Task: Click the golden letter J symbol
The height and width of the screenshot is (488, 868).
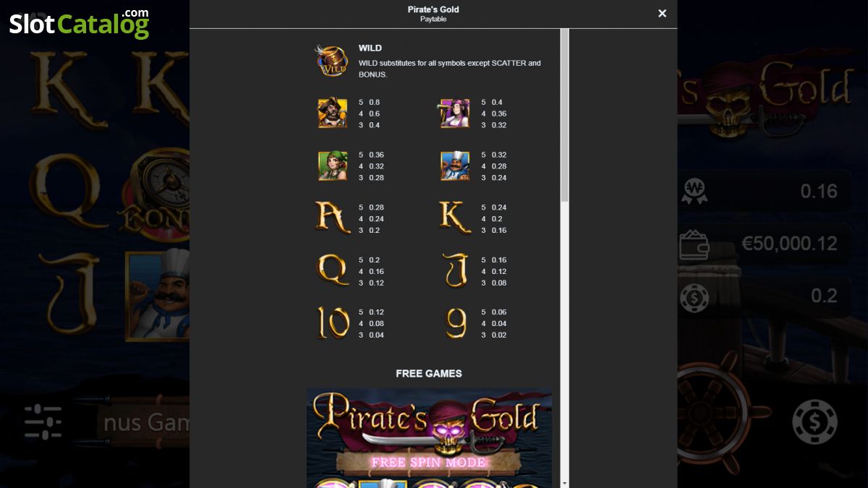Action: coord(455,270)
